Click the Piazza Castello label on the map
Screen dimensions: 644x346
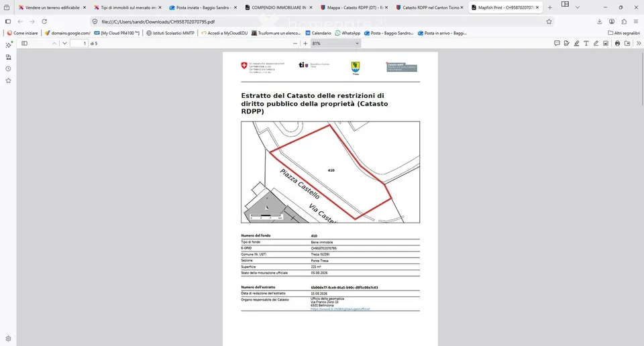coord(299,184)
